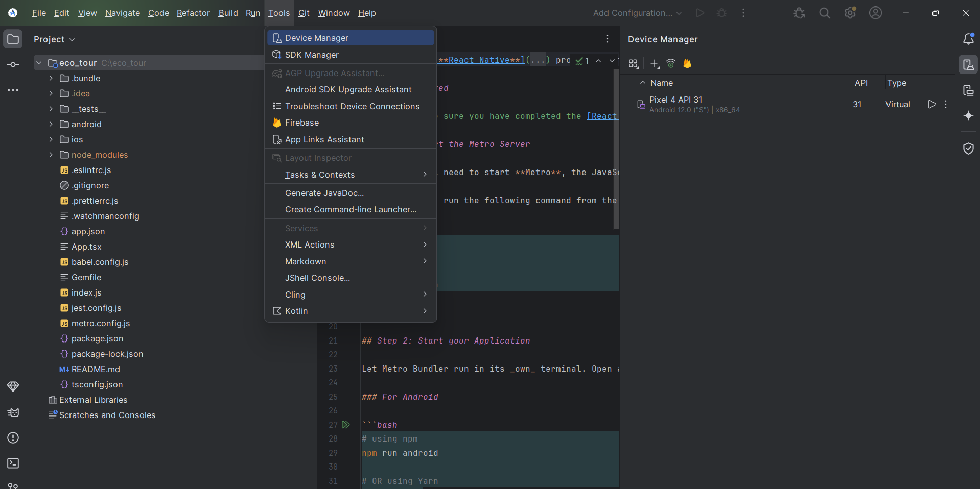Open README.md in project tree

[96, 369]
